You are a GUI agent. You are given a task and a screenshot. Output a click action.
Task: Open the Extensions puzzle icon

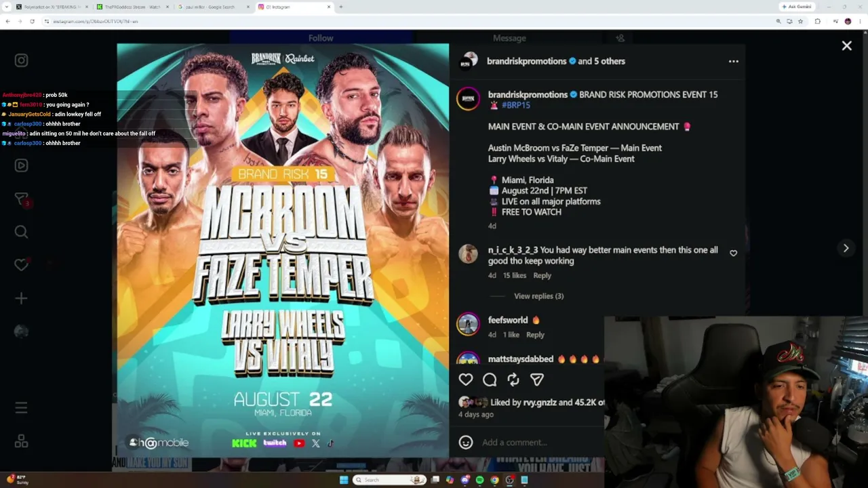[x=818, y=21]
